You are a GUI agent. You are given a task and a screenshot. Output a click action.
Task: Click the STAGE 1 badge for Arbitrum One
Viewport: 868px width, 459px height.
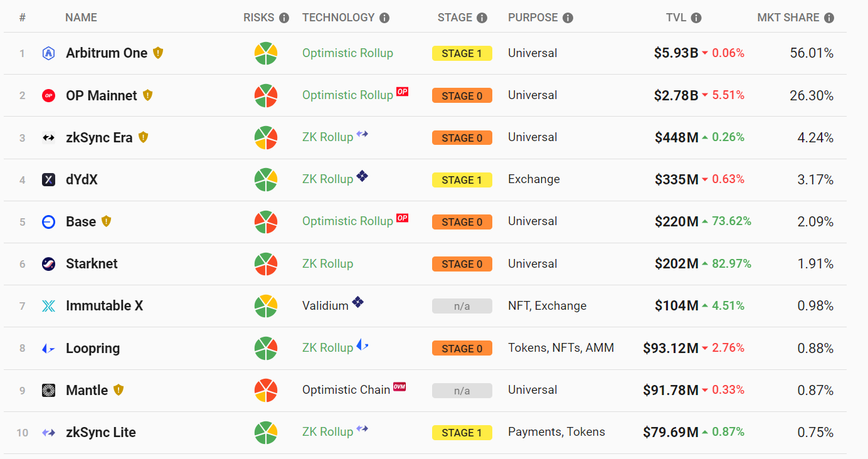(462, 53)
